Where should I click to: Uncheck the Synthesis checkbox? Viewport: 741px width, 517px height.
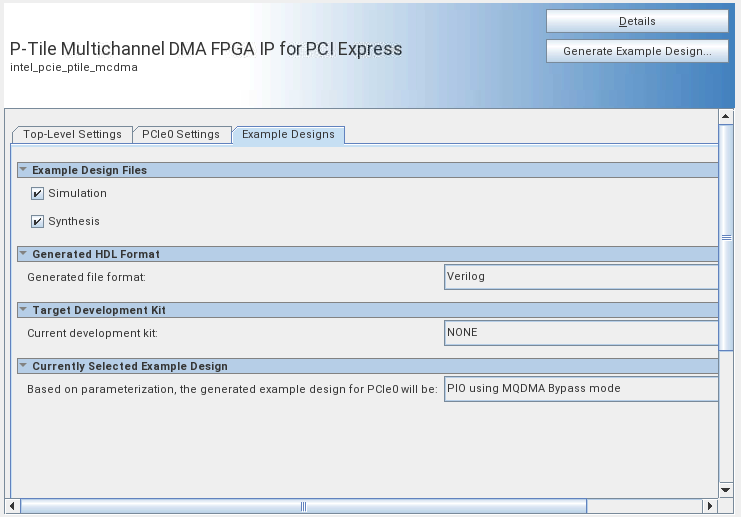(x=38, y=222)
